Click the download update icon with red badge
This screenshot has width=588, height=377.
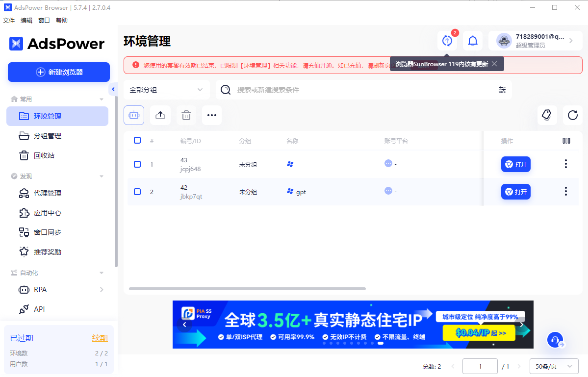click(x=447, y=41)
